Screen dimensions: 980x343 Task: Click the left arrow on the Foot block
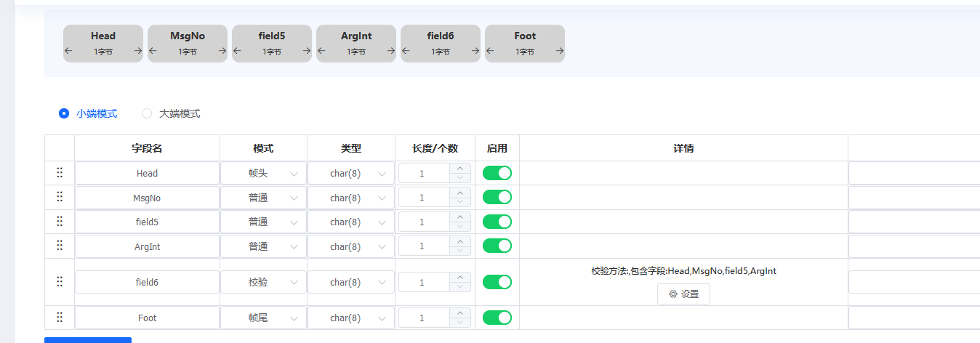click(490, 51)
